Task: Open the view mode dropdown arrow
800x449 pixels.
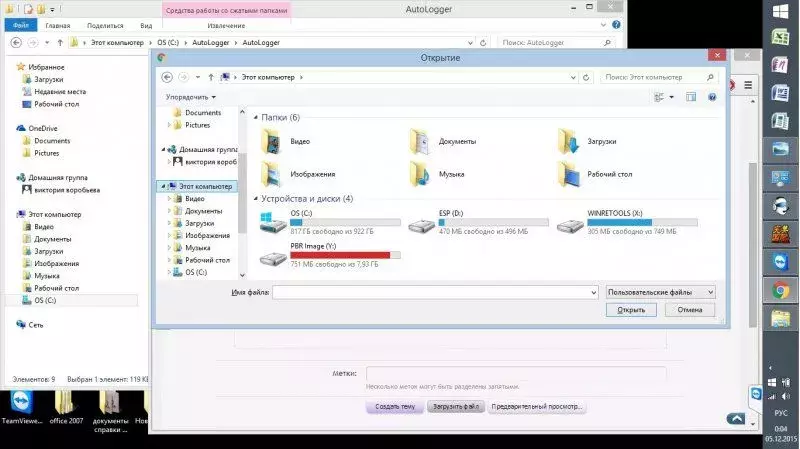Action: click(x=671, y=97)
